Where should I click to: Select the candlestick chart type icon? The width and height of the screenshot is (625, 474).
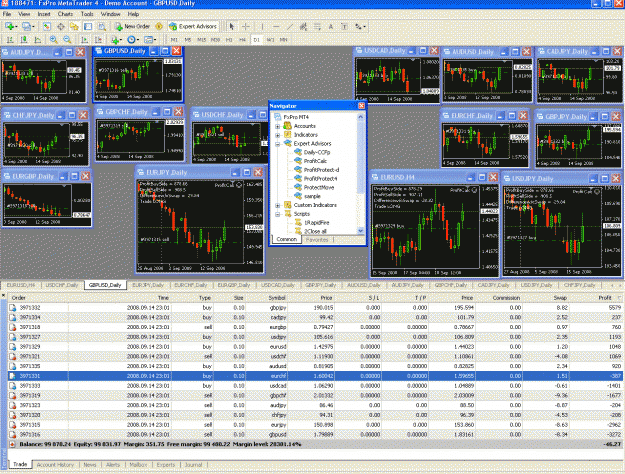tap(24, 39)
